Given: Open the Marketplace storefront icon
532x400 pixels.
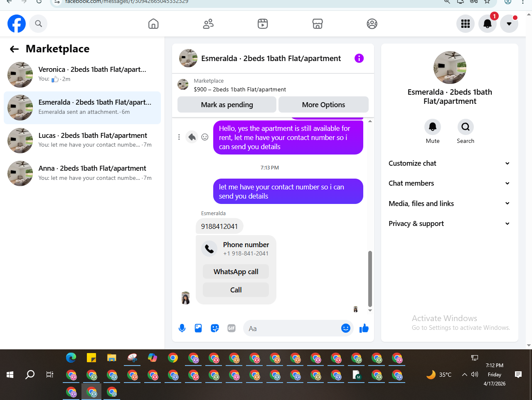Looking at the screenshot, I should click(x=318, y=24).
